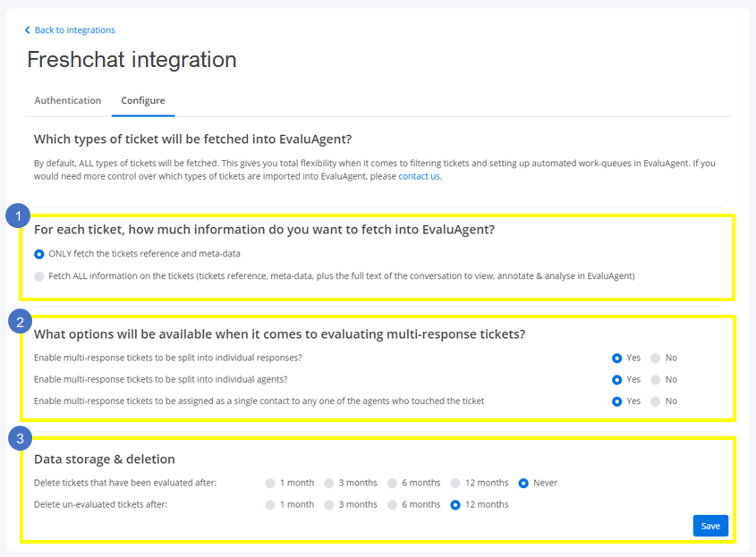This screenshot has height=557, width=756.
Task: Choose No for split into individual agents
Action: [x=655, y=380]
